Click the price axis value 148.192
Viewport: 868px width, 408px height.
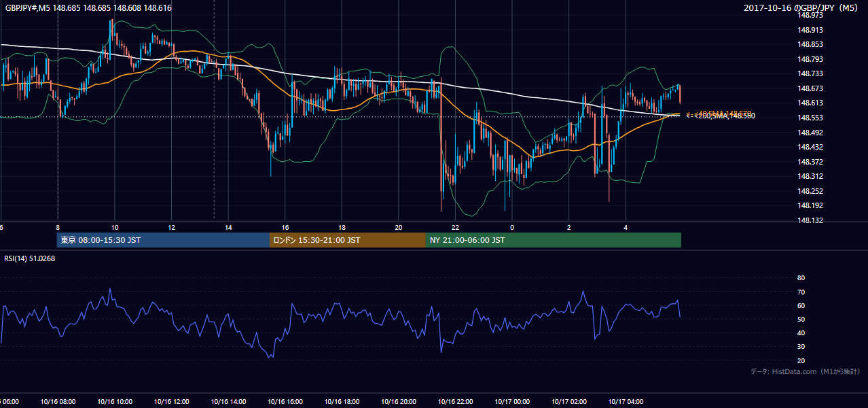point(810,205)
